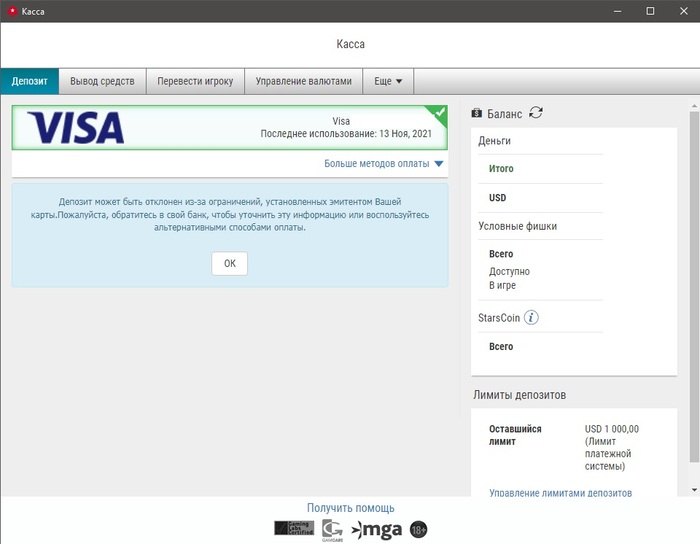This screenshot has height=544, width=700.
Task: Click the scrollbar up arrow
Action: pyautogui.click(x=694, y=106)
